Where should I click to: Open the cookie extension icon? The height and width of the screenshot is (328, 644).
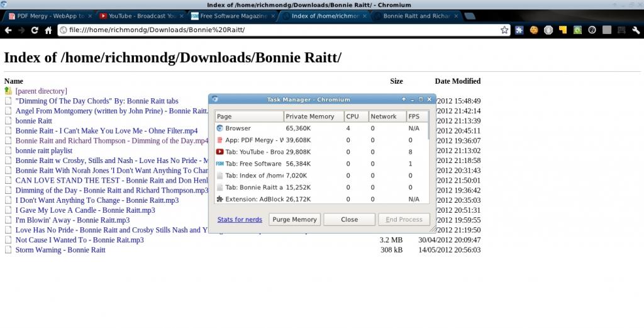point(534,30)
